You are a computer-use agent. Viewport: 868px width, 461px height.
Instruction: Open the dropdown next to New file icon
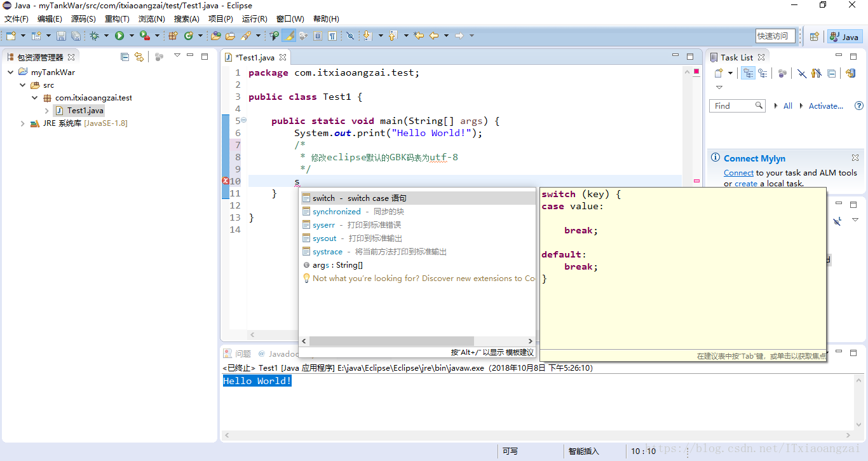(24, 36)
